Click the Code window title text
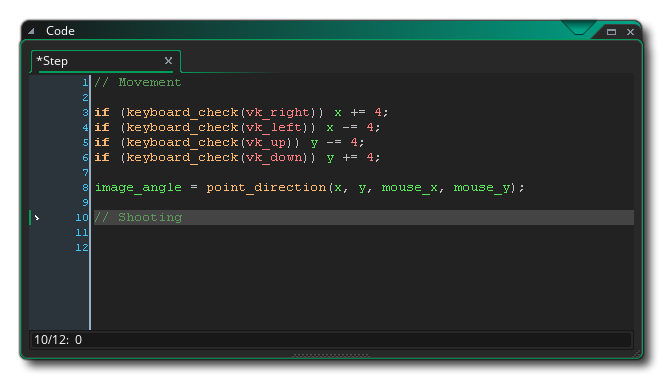The height and width of the screenshot is (379, 663). pos(60,31)
